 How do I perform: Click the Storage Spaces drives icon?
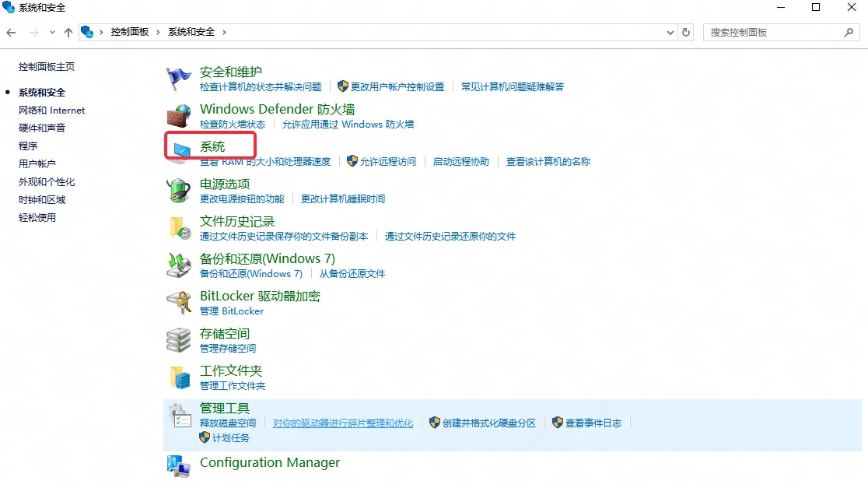[x=179, y=340]
